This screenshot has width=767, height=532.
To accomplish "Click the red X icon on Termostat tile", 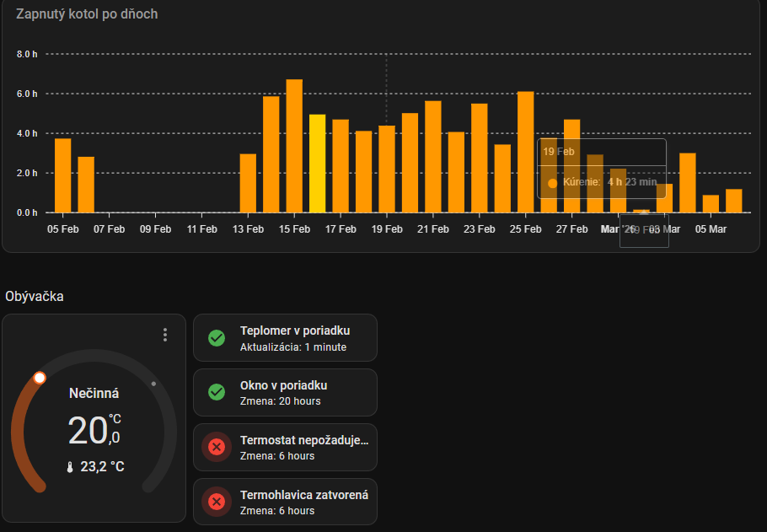I will click(217, 447).
